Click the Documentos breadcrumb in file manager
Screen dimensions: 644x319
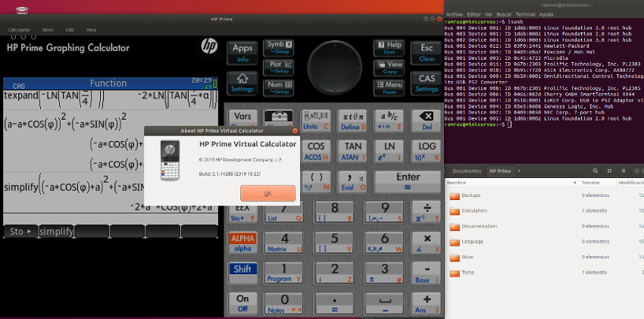467,170
